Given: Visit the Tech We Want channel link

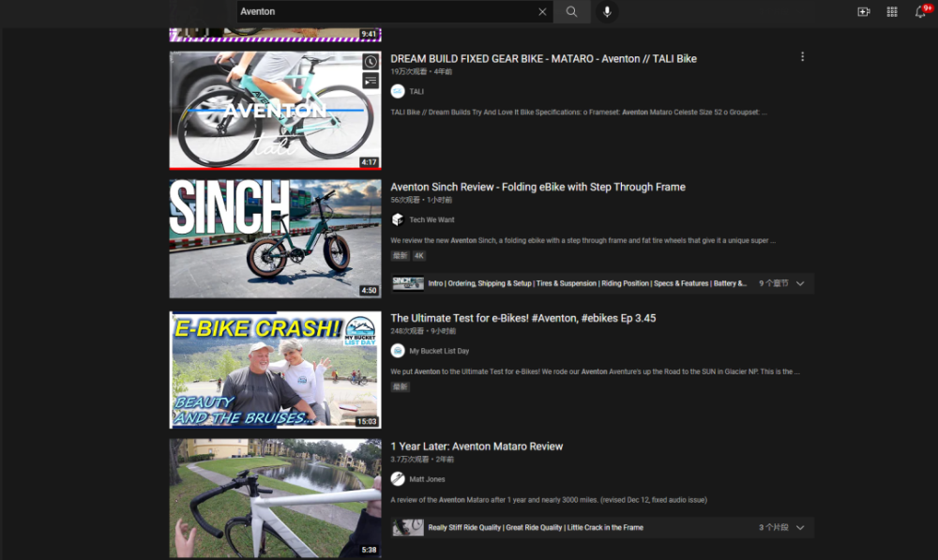Looking at the screenshot, I should [431, 219].
